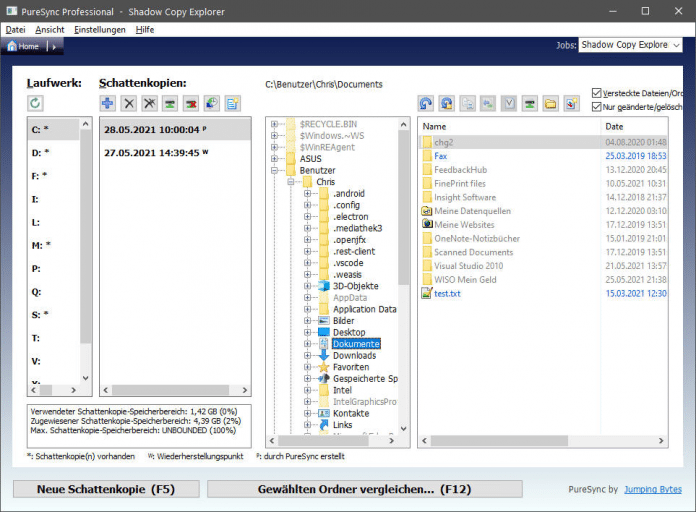The width and height of the screenshot is (696, 512).
Task: Select drive S: in Laufwerk list
Action: tap(53, 315)
